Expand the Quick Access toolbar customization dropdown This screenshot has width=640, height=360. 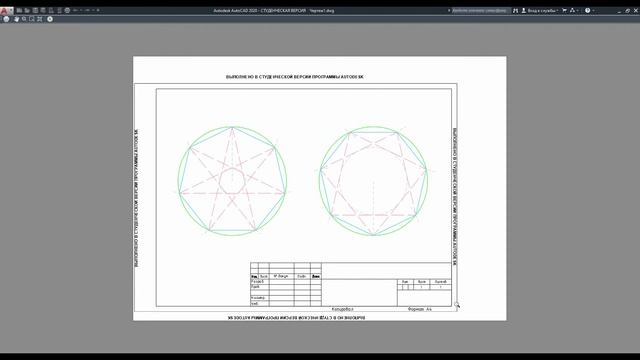pyautogui.click(x=98, y=10)
